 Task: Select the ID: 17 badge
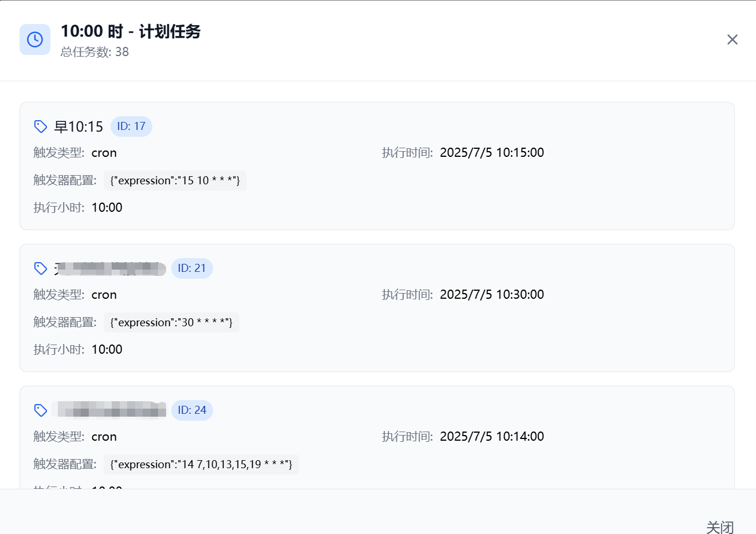pyautogui.click(x=131, y=126)
